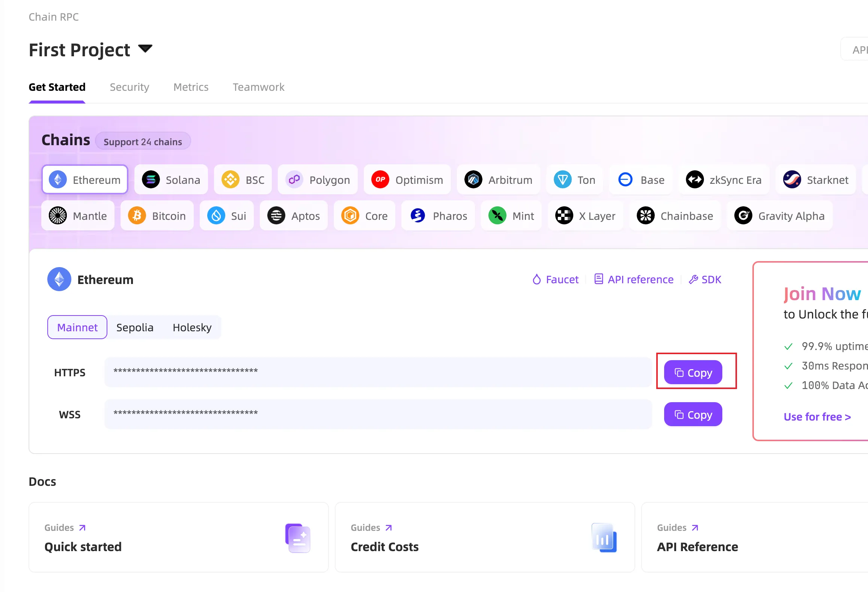This screenshot has height=592, width=868.
Task: Pick the Pharos chain
Action: click(438, 216)
